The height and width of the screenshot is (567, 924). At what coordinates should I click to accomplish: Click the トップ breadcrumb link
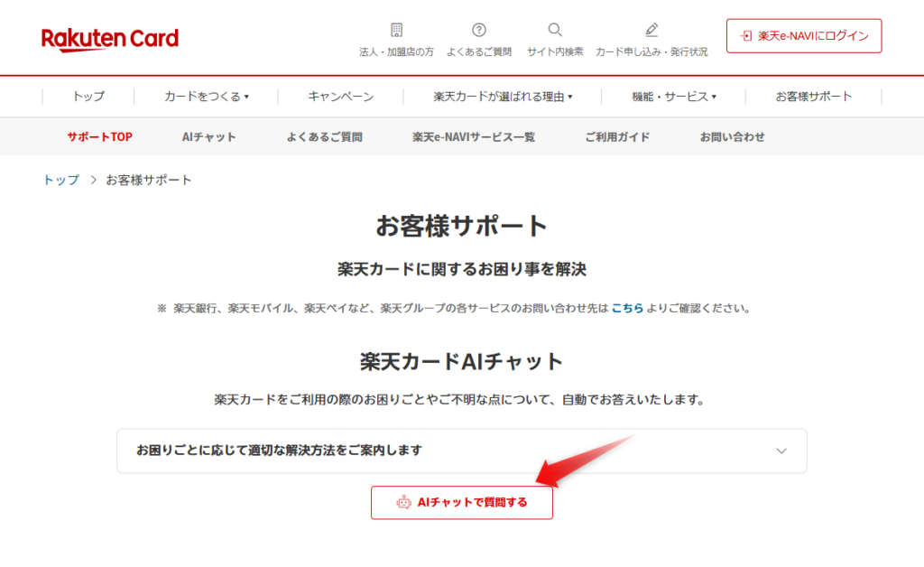point(61,180)
